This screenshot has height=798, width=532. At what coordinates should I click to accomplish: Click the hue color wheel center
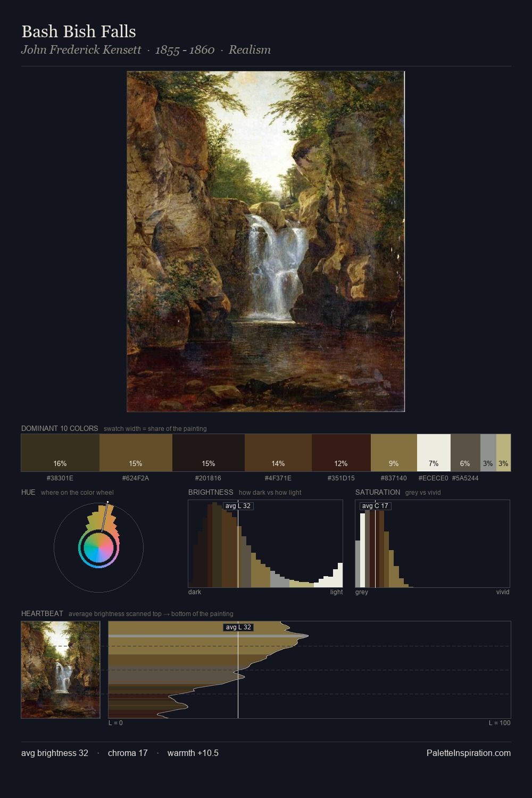[x=98, y=547]
